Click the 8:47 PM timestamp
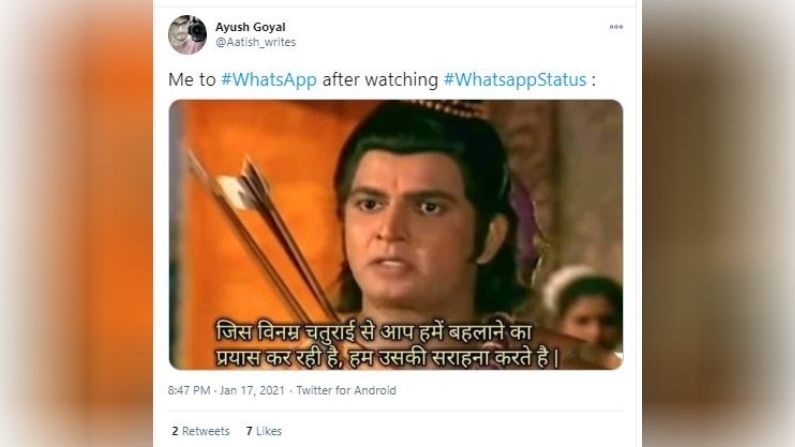Image resolution: width=795 pixels, height=447 pixels. point(189,390)
